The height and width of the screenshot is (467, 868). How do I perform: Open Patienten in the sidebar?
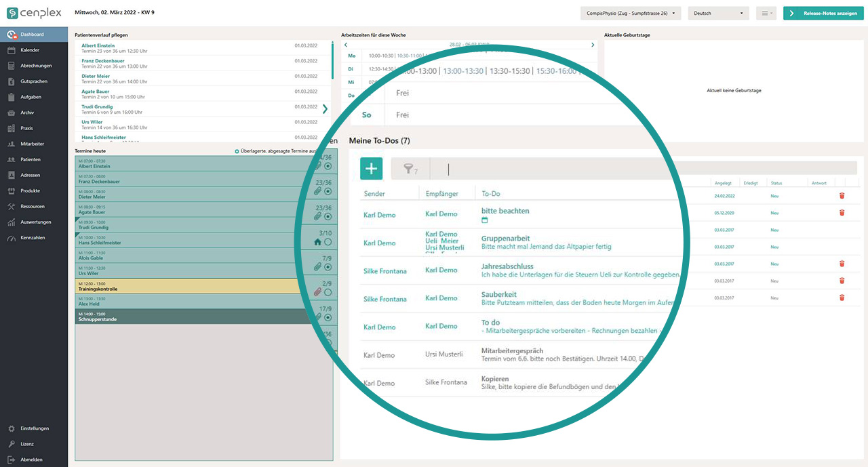(34, 159)
